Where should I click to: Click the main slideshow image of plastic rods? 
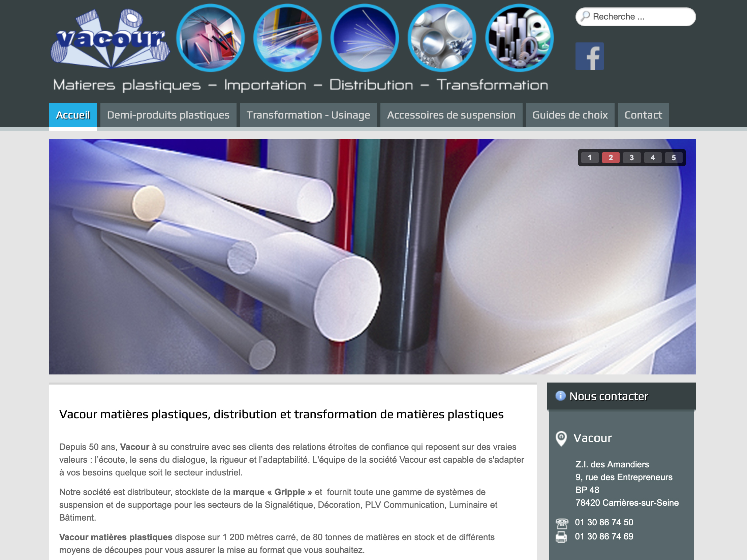pos(372,257)
